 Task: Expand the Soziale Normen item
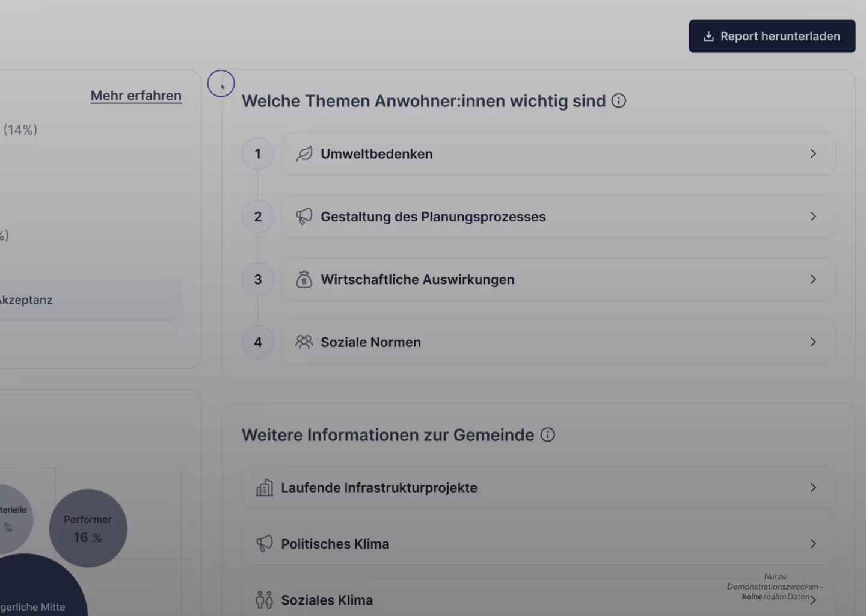(813, 342)
